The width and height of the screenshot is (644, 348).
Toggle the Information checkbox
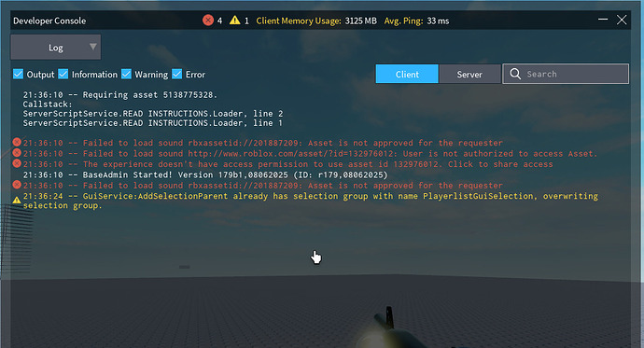pos(63,74)
